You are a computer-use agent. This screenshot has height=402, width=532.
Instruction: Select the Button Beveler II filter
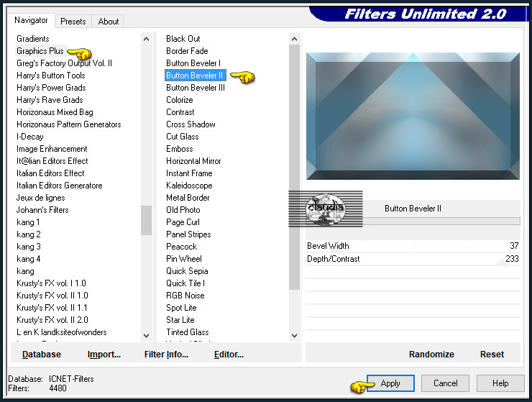(x=195, y=76)
